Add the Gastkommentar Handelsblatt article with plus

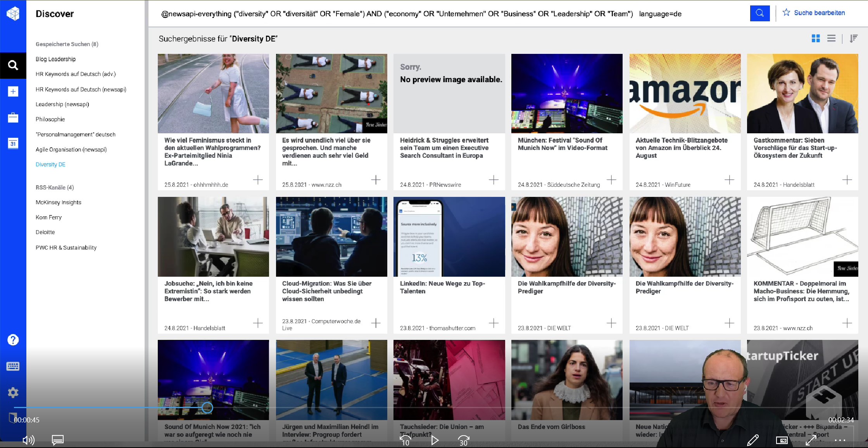pos(847,180)
